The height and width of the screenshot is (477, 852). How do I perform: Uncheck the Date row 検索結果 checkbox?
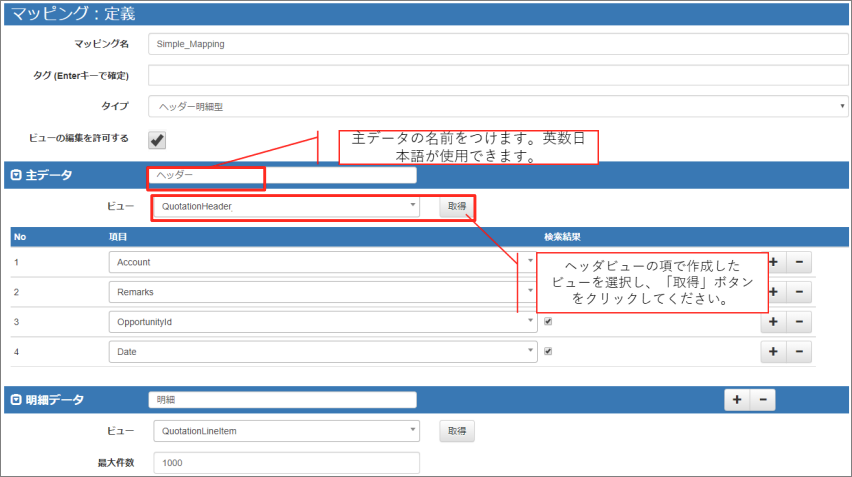(x=548, y=352)
